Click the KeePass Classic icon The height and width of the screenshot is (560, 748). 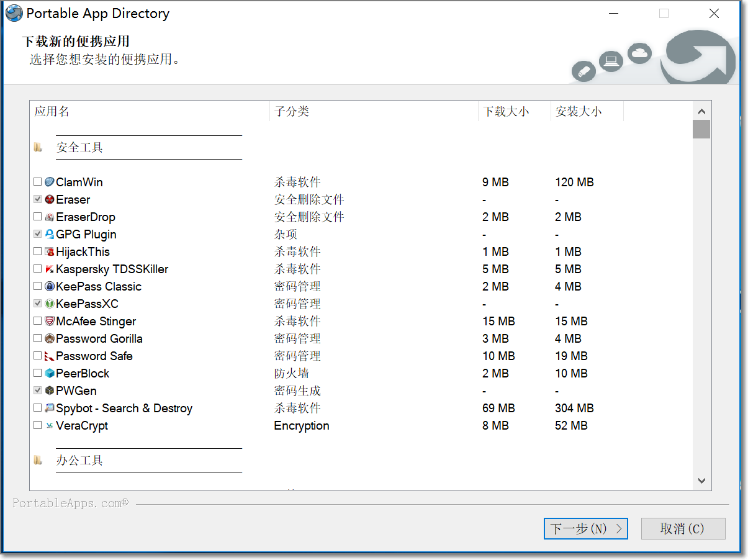[x=50, y=286]
